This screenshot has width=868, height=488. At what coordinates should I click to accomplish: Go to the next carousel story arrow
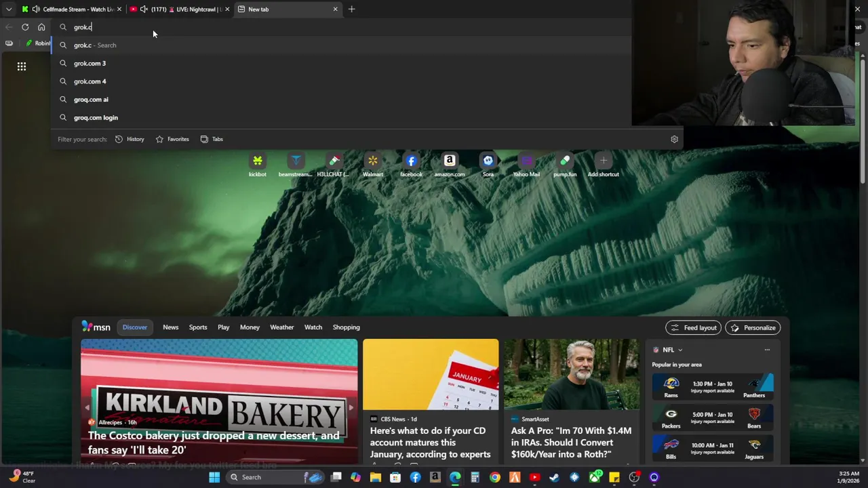[351, 408]
